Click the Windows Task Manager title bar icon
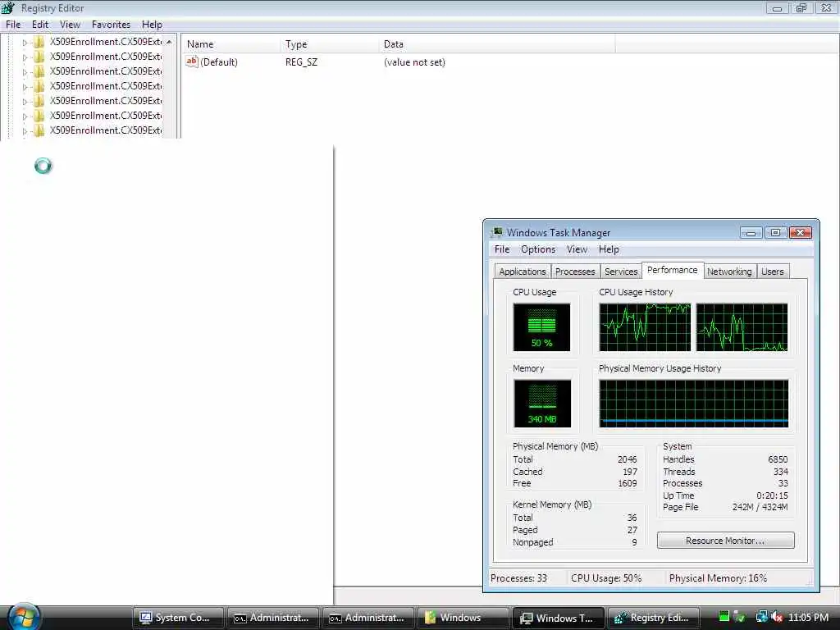The height and width of the screenshot is (630, 840). [x=496, y=232]
